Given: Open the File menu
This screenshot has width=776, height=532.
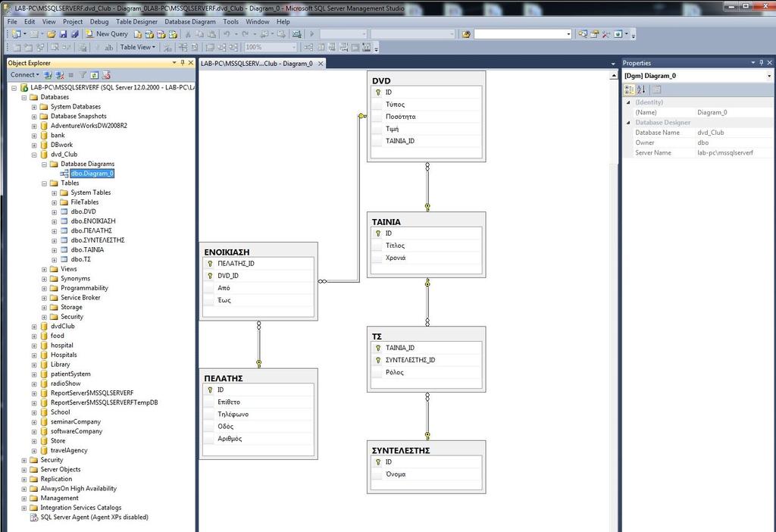Looking at the screenshot, I should pyautogui.click(x=12, y=22).
